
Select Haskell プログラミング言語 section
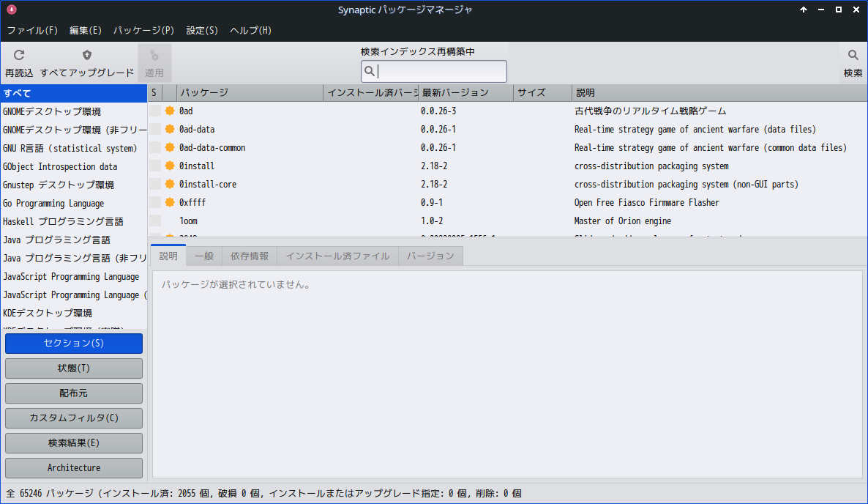74,221
